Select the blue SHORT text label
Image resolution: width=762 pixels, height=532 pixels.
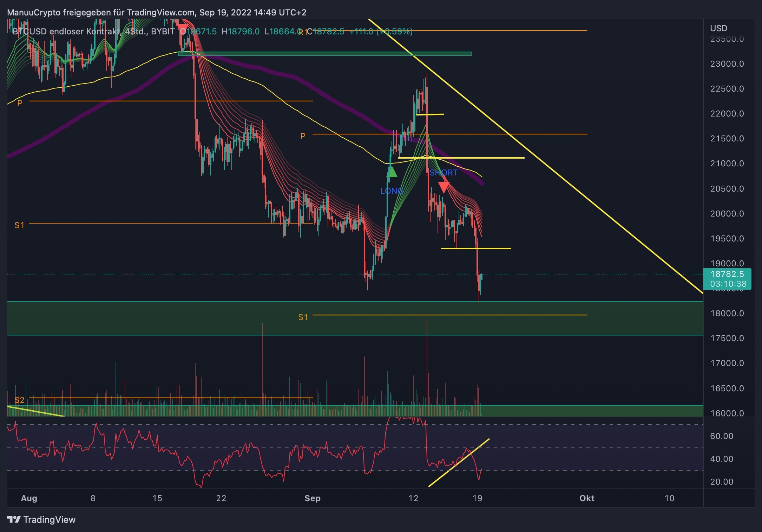click(x=444, y=173)
